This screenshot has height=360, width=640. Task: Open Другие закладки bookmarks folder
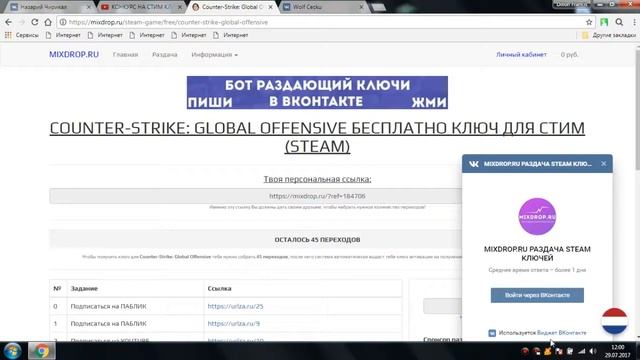point(609,35)
